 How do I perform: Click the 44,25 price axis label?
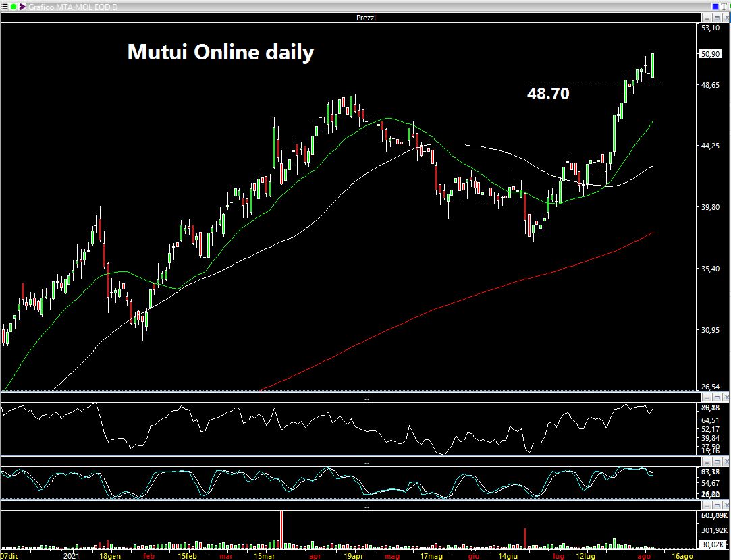[x=710, y=146]
